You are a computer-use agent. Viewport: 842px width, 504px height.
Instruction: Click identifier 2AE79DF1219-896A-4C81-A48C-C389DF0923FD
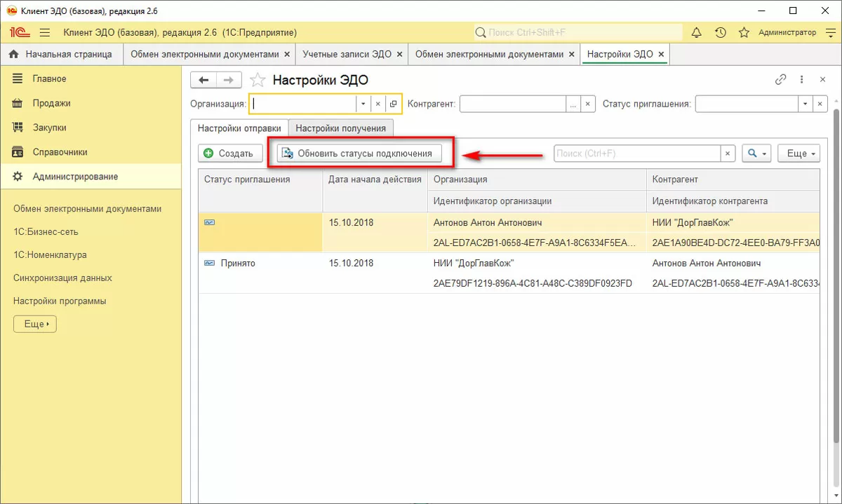(533, 284)
